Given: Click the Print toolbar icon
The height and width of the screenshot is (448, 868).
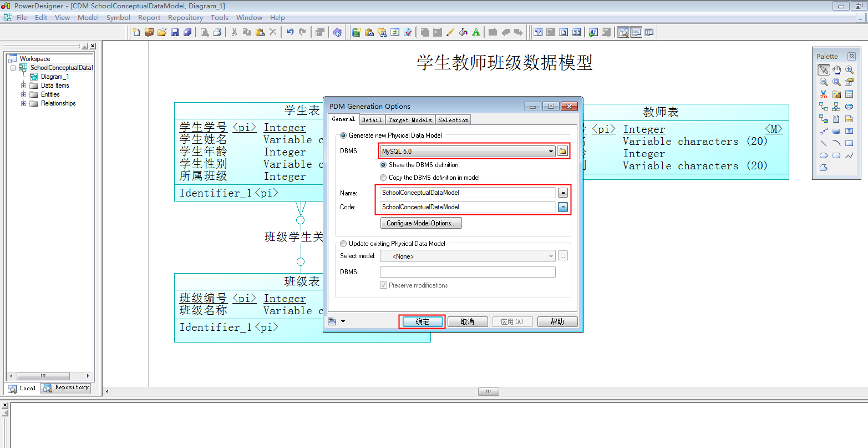Looking at the screenshot, I should pos(217,32).
